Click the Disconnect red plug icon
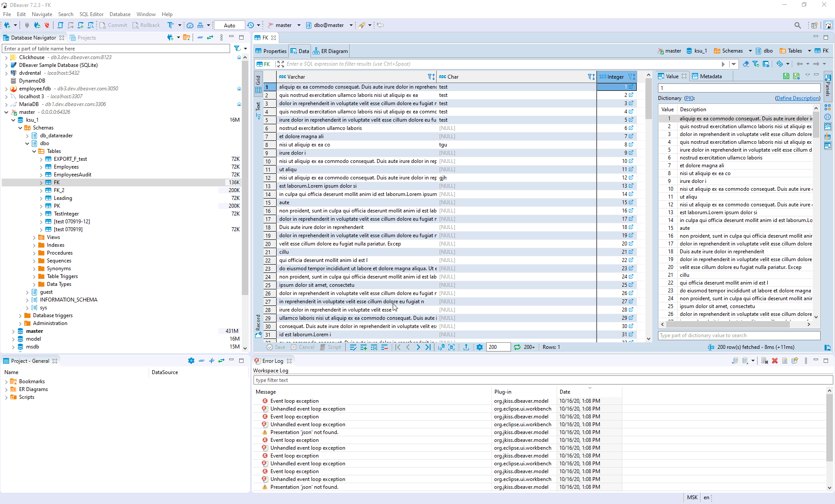 47,25
